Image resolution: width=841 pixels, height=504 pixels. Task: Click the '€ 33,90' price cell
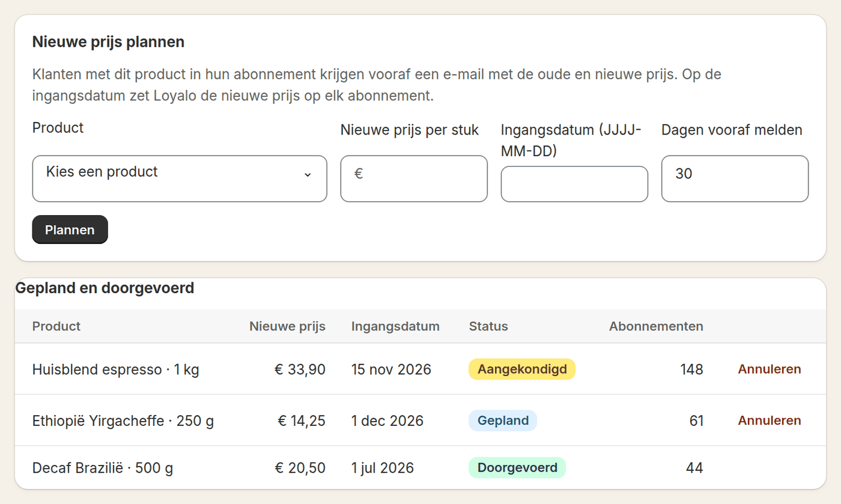[x=300, y=369]
